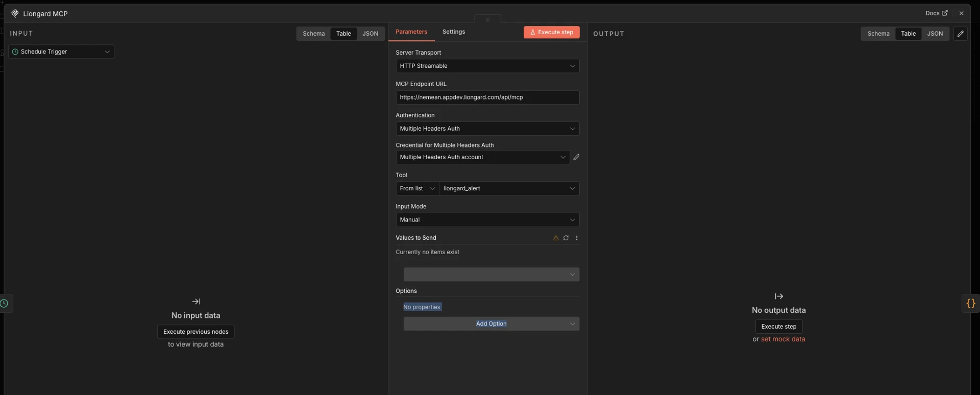Open the liongard_alert tool dropdown

[x=509, y=188]
